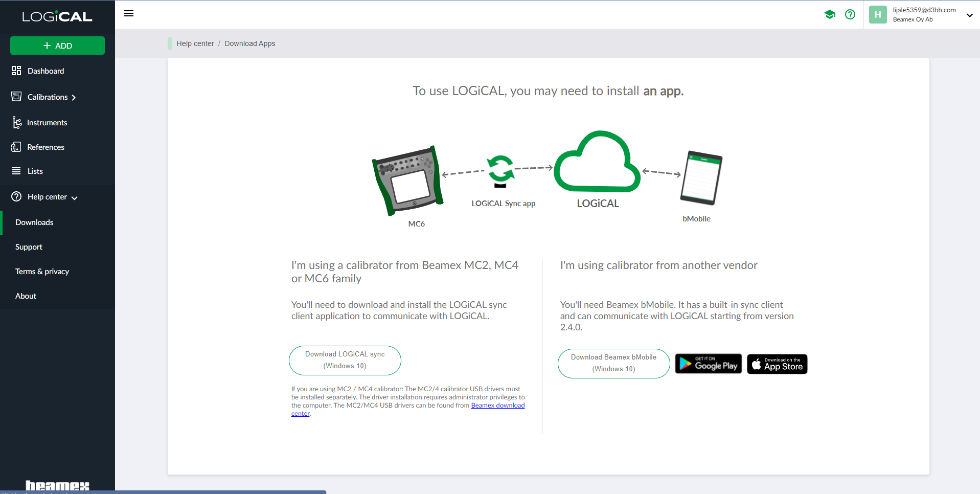Click the green LOGiCAL cloud icon
Viewport: 980px width, 494px height.
point(597,162)
